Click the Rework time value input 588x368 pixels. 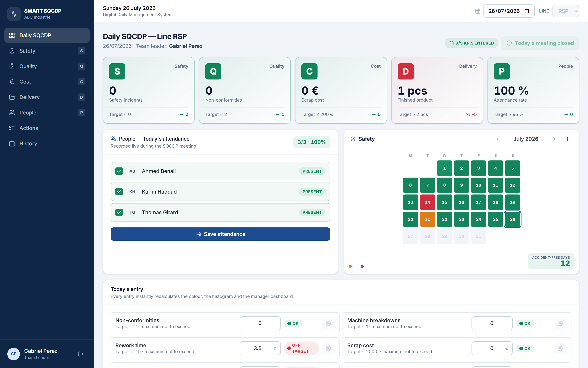[x=260, y=348]
